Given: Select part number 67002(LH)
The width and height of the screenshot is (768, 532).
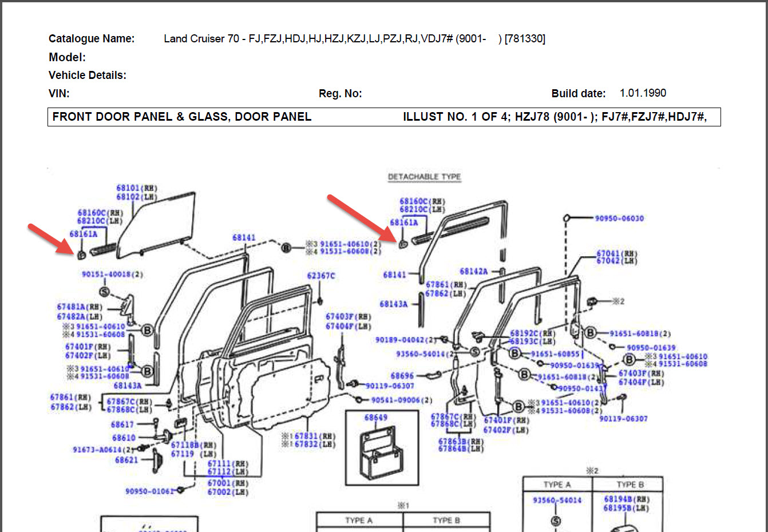Looking at the screenshot, I should 228,492.
